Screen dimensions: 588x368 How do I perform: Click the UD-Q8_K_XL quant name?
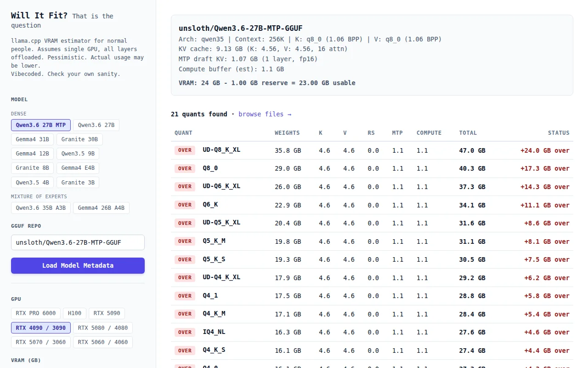click(221, 150)
